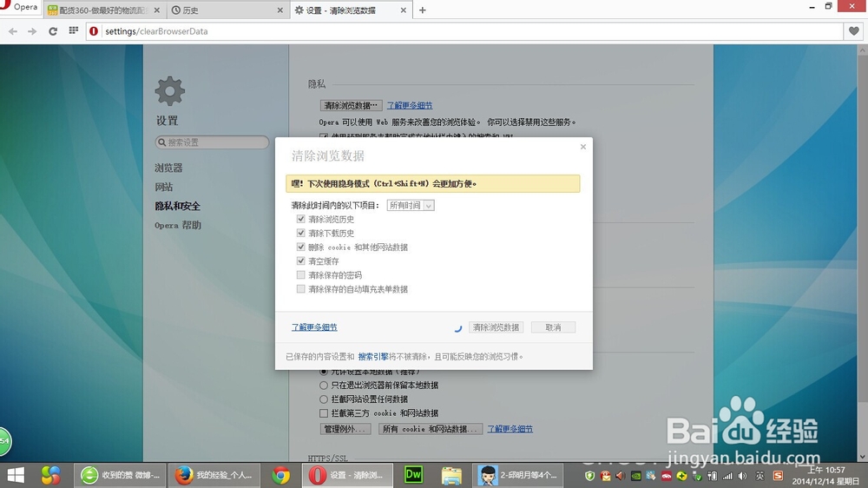Image resolution: width=868 pixels, height=488 pixels.
Task: Open the 所有时间 time range dropdown
Action: point(411,205)
